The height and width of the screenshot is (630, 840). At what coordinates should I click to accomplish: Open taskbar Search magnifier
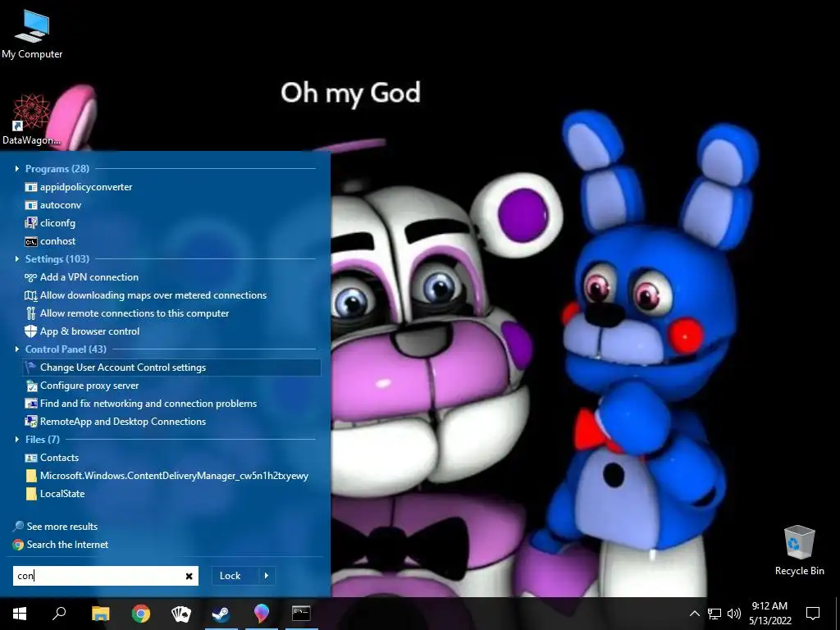59,614
